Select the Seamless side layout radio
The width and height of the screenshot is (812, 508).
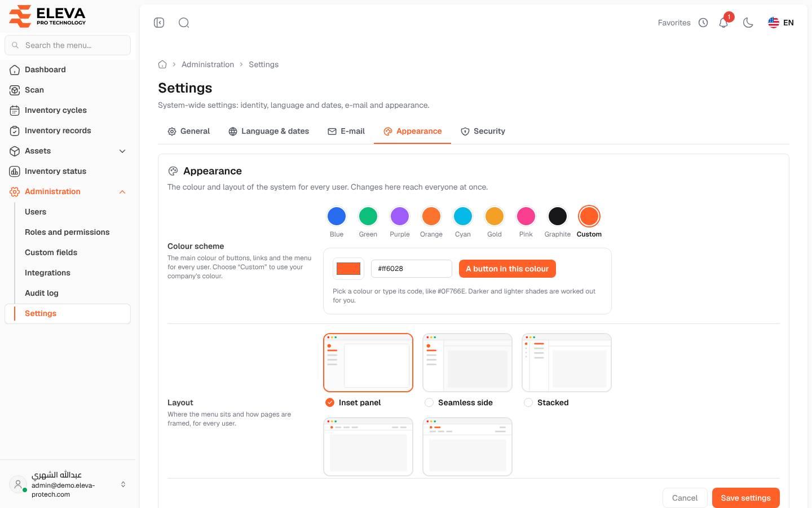point(429,402)
